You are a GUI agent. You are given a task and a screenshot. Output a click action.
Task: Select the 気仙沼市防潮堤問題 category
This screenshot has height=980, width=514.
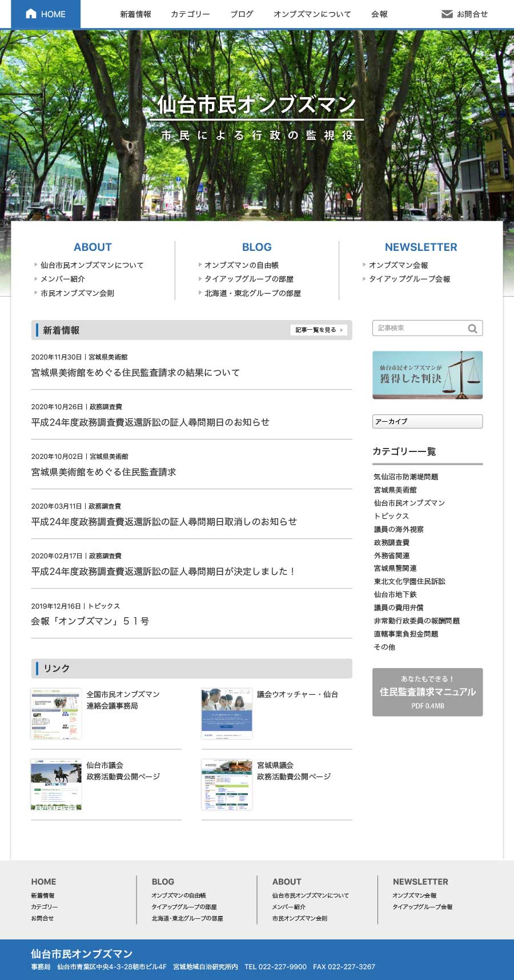click(x=405, y=477)
